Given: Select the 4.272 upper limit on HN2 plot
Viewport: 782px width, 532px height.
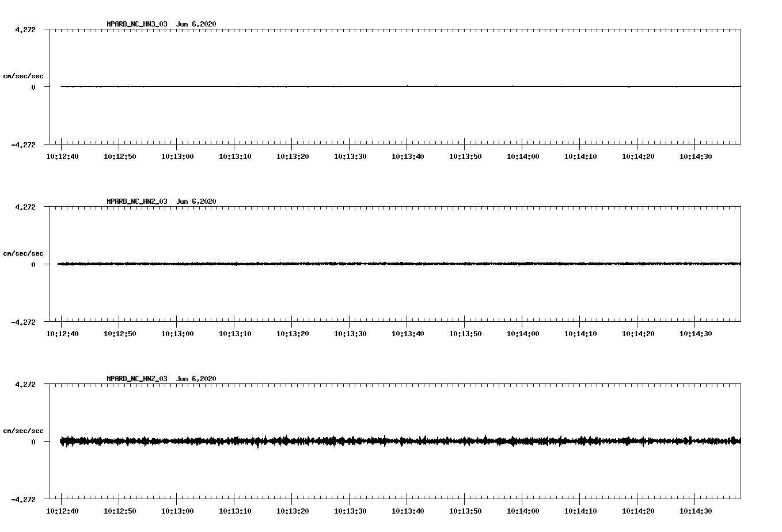Looking at the screenshot, I should click(x=25, y=207).
